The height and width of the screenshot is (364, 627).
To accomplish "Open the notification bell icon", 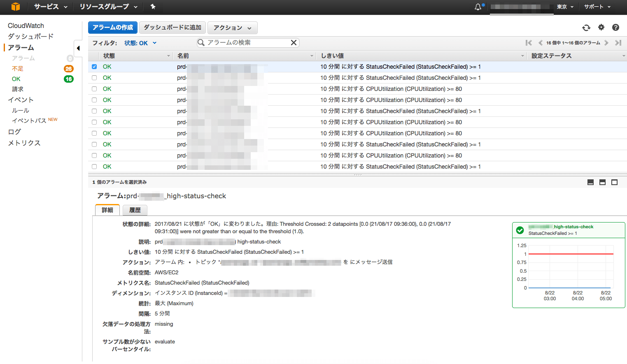I will click(478, 7).
